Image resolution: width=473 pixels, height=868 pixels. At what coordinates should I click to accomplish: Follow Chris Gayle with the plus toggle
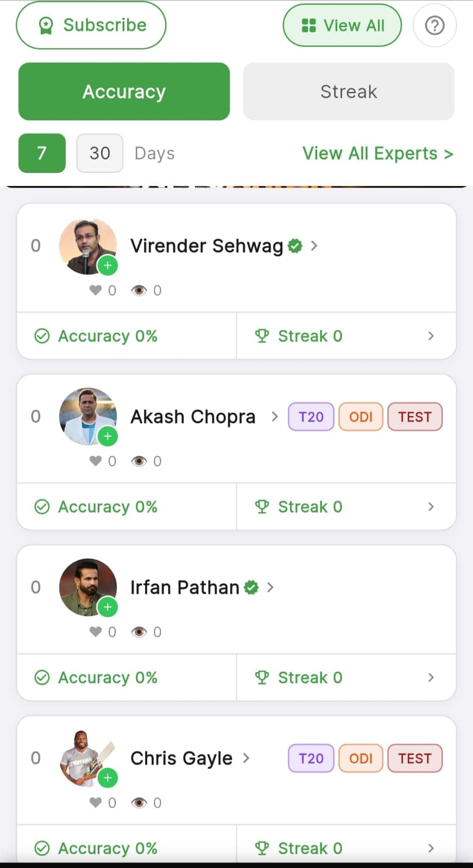(108, 777)
